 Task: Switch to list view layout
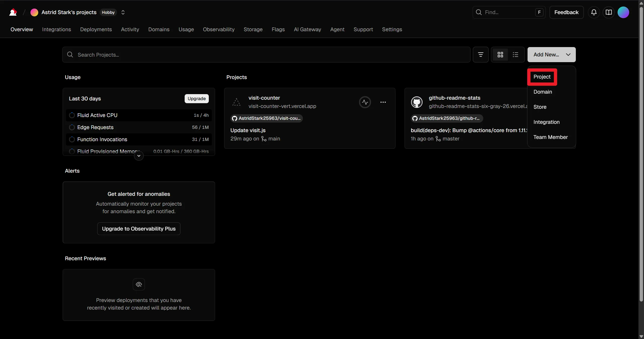coord(515,55)
